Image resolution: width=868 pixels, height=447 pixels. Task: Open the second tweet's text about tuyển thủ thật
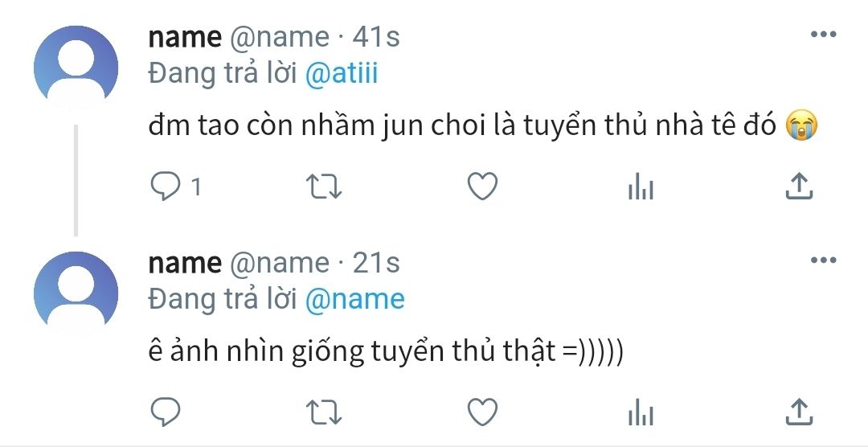(x=386, y=351)
